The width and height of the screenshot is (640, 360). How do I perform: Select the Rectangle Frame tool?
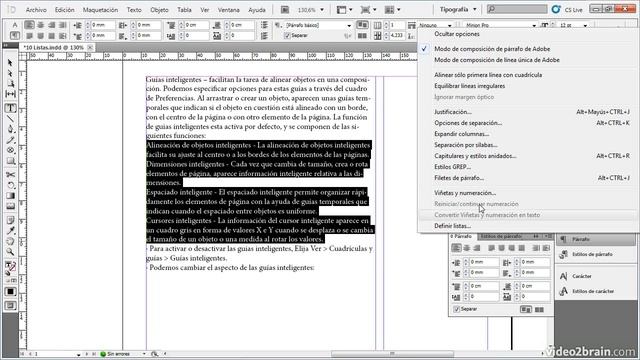coord(10,150)
